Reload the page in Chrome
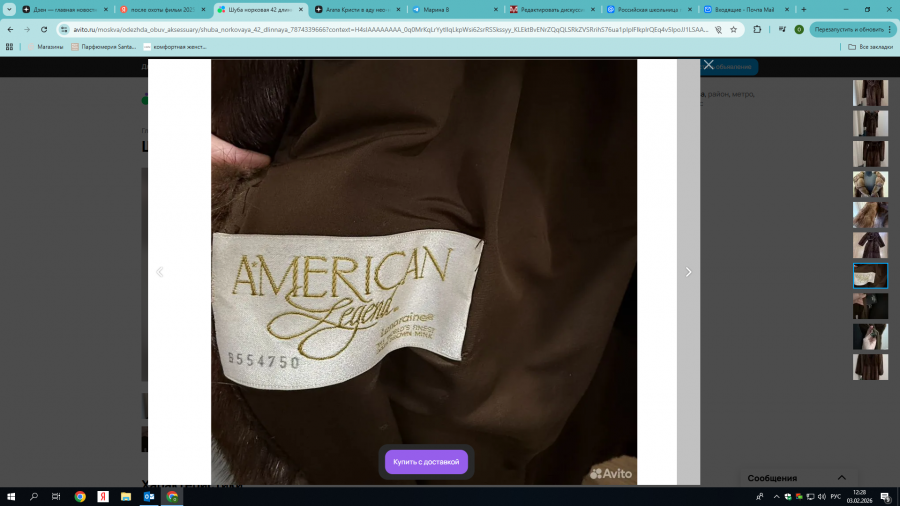The image size is (900, 506). [44, 29]
